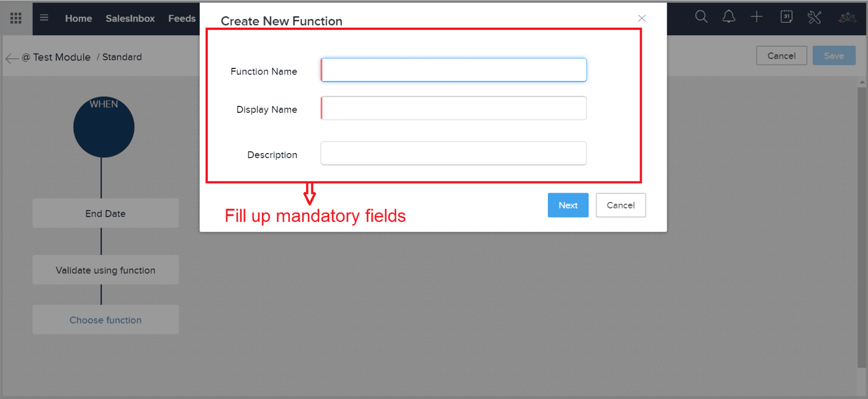Open the Feeds tab
Screen dimensions: 868x399
click(x=182, y=18)
